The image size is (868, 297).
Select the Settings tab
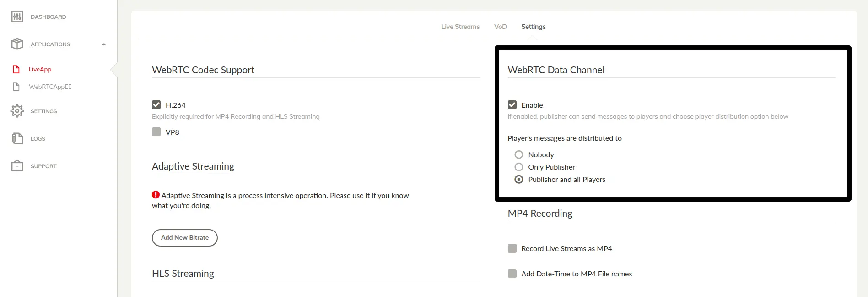(534, 27)
